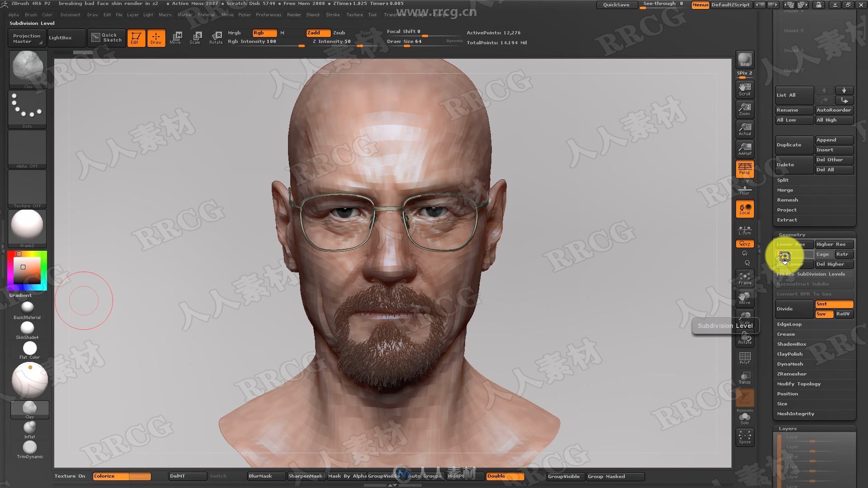The height and width of the screenshot is (488, 868).
Task: Open the Clay brush thumbnail at top left
Action: point(28,69)
